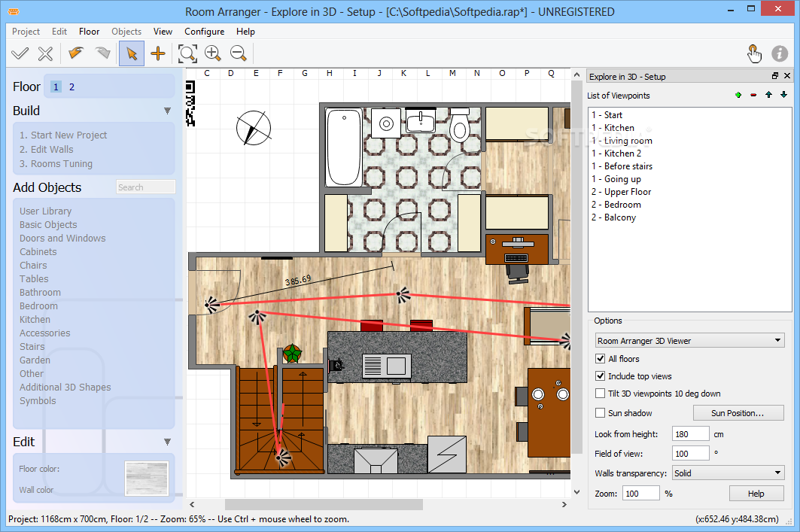
Task: Open the Project menu
Action: (x=26, y=31)
